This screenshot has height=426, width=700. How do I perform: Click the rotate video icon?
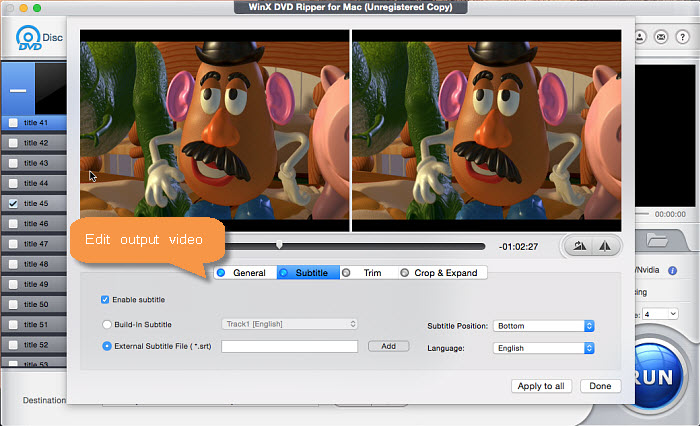pyautogui.click(x=579, y=246)
